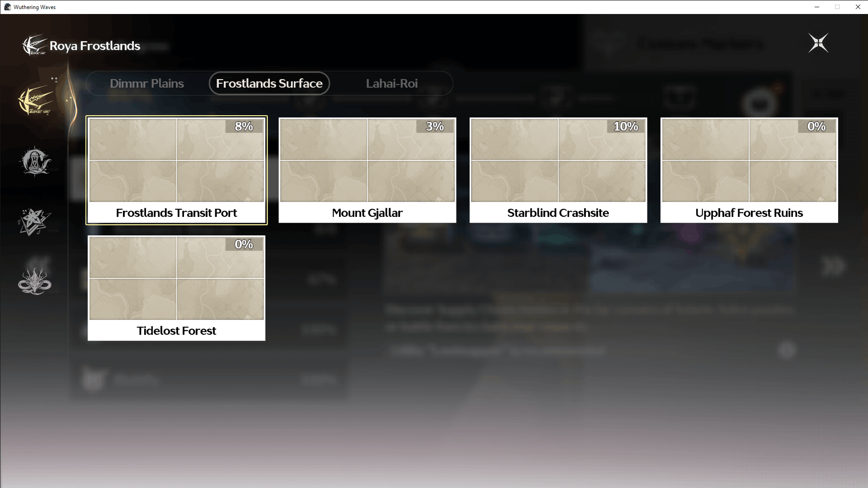This screenshot has height=488, width=868.
Task: Click the Mount Gjallar label
Action: [x=367, y=213]
